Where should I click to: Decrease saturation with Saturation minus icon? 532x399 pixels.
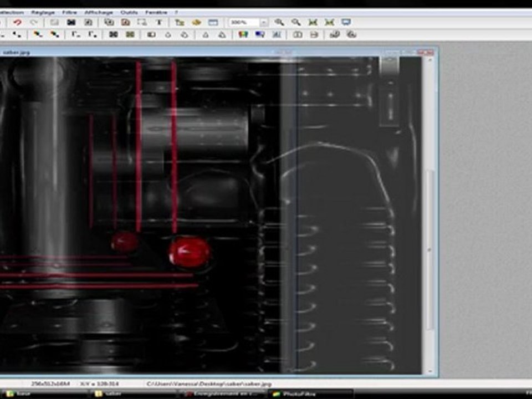[x=38, y=34]
